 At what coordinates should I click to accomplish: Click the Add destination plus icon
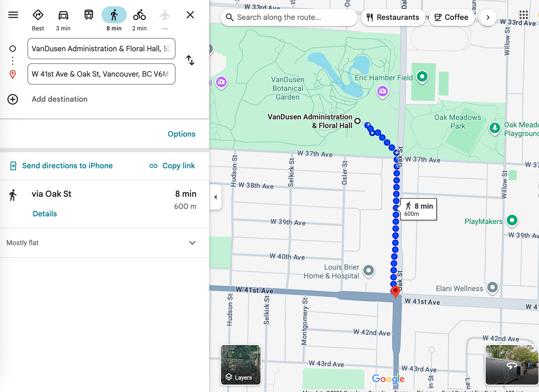pyautogui.click(x=13, y=99)
